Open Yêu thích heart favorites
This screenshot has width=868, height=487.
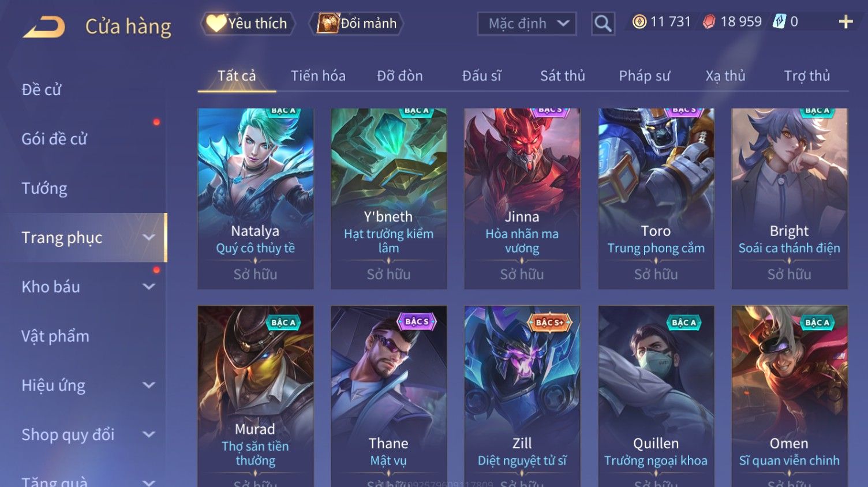pyautogui.click(x=248, y=24)
